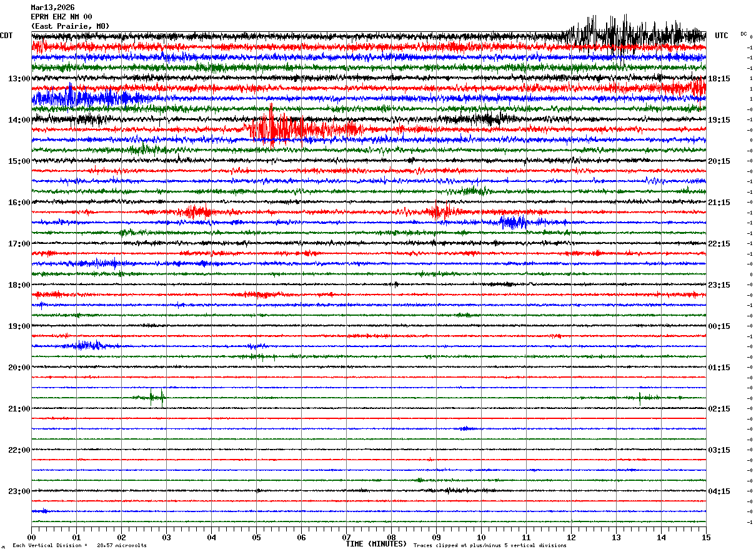Image resolution: width=756 pixels, height=554 pixels.
Task: Select the 13:00 CDT time label
Action: (19, 79)
